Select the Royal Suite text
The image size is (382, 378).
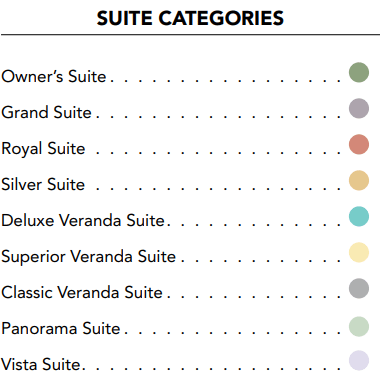(43, 149)
